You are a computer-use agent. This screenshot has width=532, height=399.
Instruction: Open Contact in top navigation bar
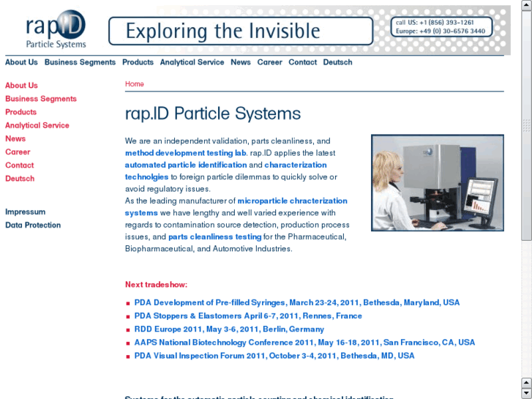(x=303, y=62)
